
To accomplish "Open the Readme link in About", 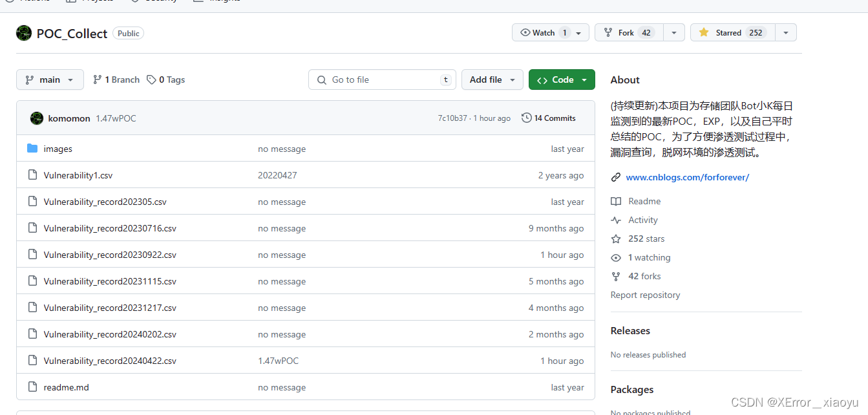I will click(x=644, y=201).
